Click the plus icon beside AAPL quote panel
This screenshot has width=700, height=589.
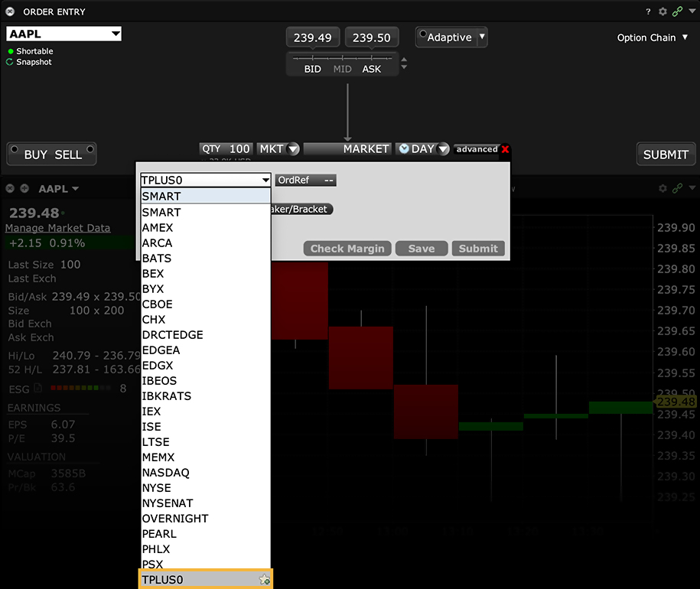24,188
